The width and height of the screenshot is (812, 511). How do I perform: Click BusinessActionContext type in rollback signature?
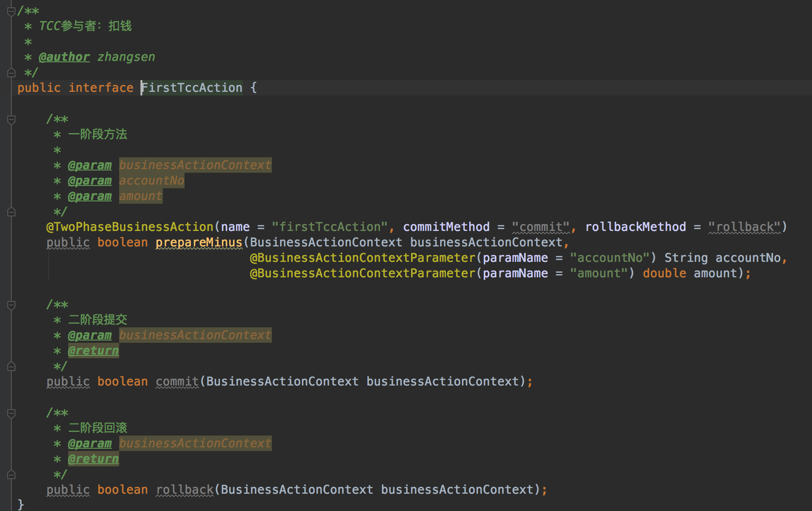tap(297, 490)
